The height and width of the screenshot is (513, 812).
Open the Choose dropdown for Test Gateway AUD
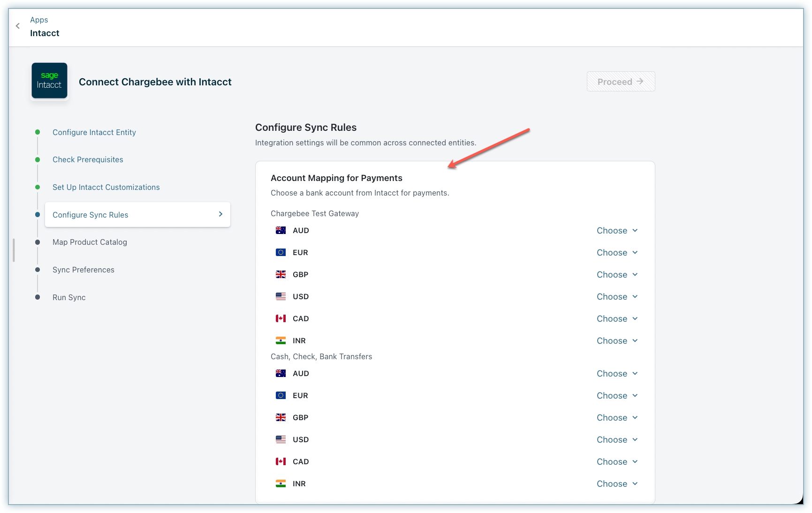tap(617, 230)
